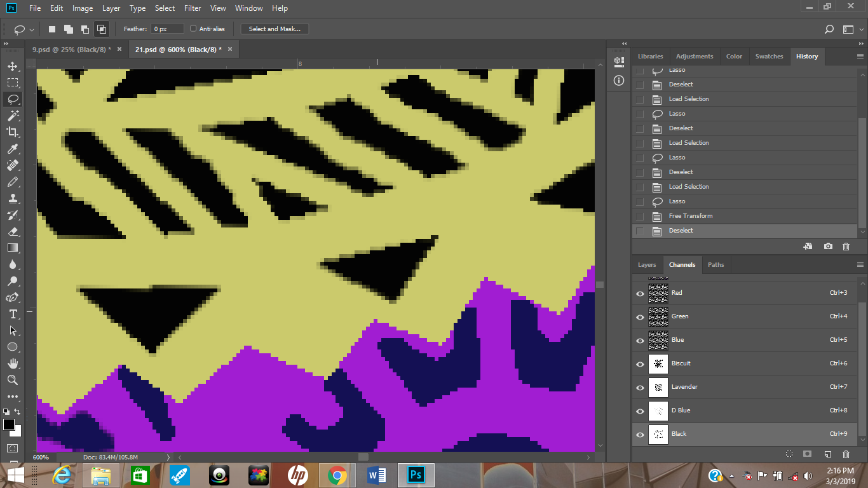Click the zoom percentage field 600%
The image size is (868, 488).
pyautogui.click(x=42, y=457)
